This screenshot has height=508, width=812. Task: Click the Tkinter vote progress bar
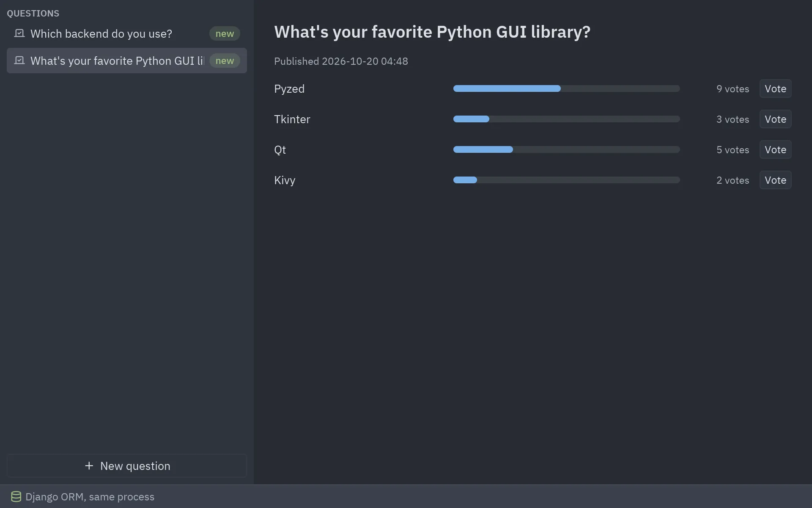tap(567, 119)
